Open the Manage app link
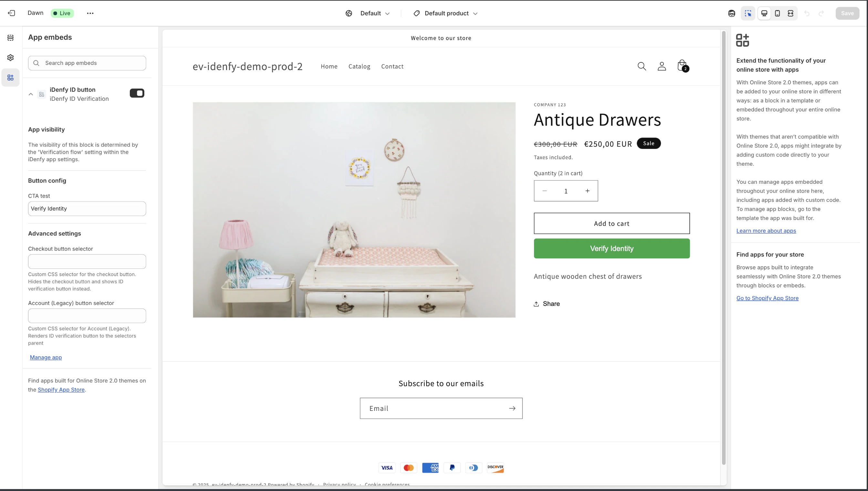 (46, 357)
